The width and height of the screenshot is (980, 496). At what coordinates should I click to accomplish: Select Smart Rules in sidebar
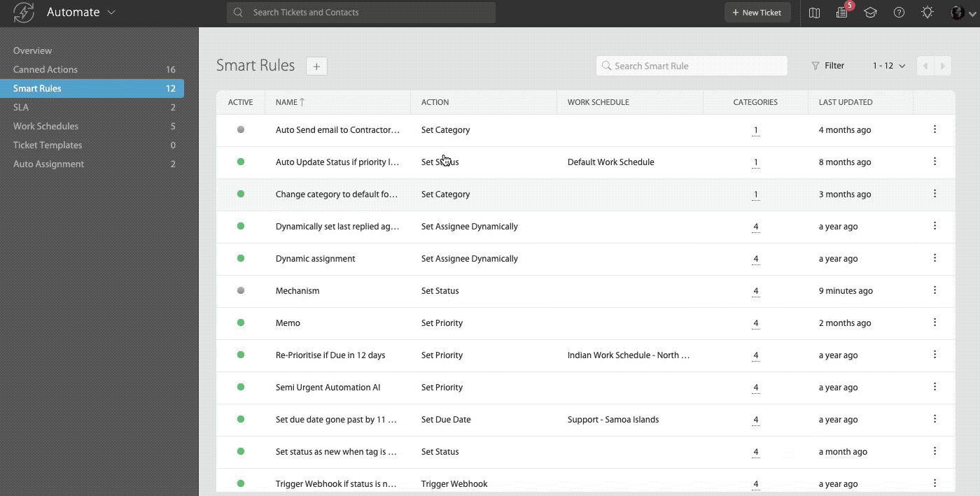coord(92,88)
